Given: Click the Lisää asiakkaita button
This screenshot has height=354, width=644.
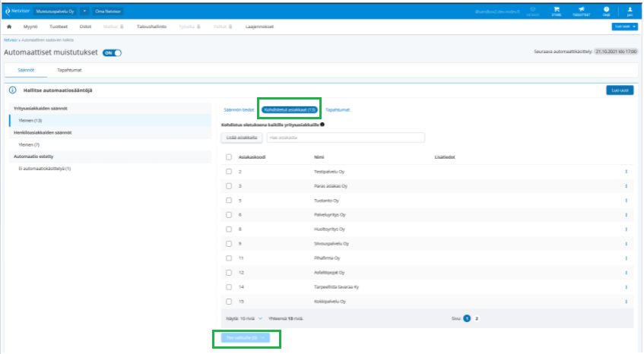Looking at the screenshot, I should [242, 137].
